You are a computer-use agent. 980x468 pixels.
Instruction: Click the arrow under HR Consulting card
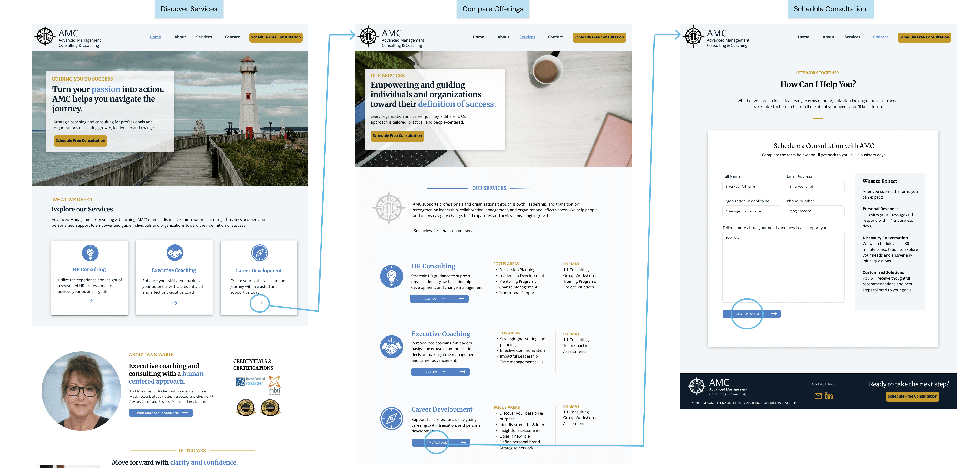coord(90,301)
